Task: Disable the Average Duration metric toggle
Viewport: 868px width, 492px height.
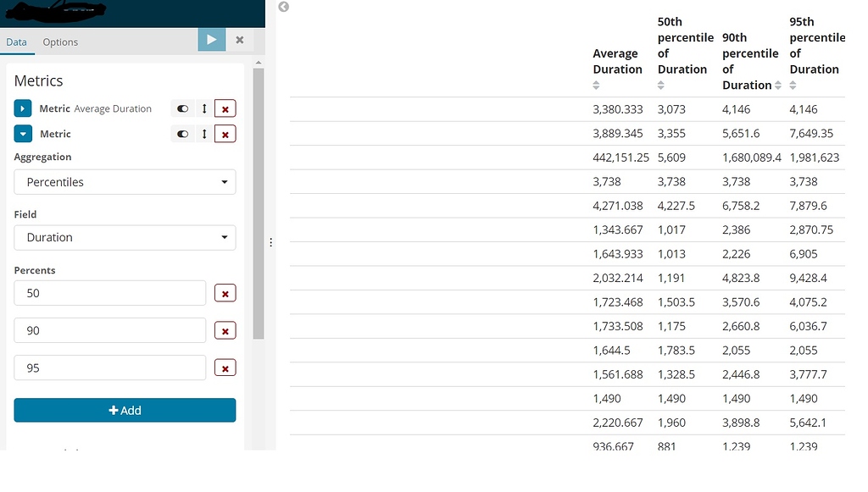Action: tap(181, 108)
